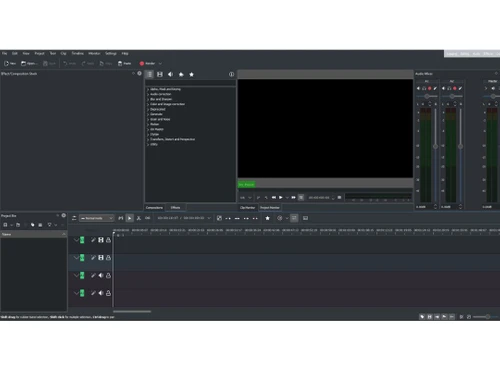This screenshot has width=500, height=375.
Task: Open the Project menu
Action: point(39,53)
